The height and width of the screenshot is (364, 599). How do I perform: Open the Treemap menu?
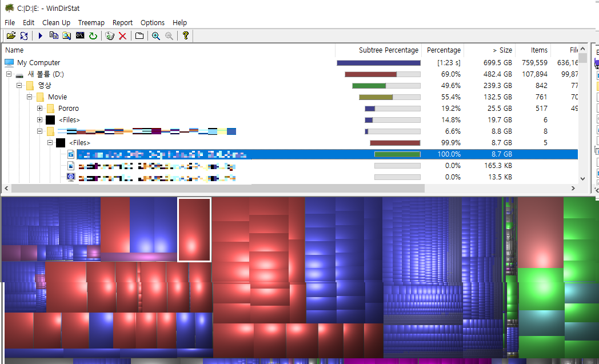click(91, 22)
